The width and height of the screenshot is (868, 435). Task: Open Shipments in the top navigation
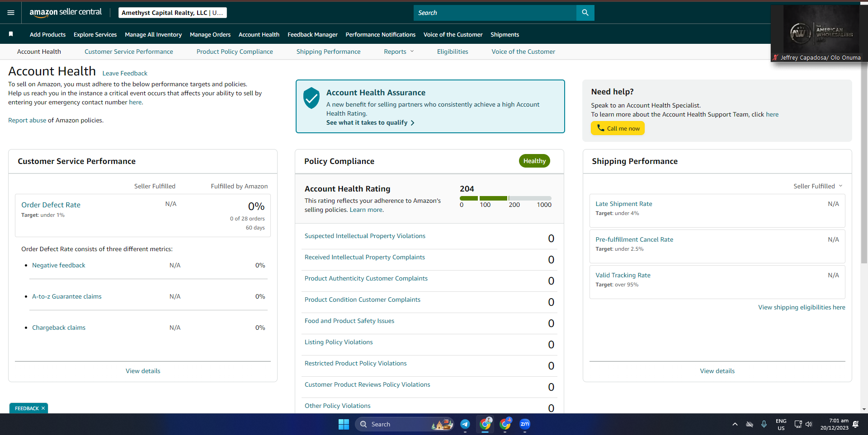click(505, 34)
